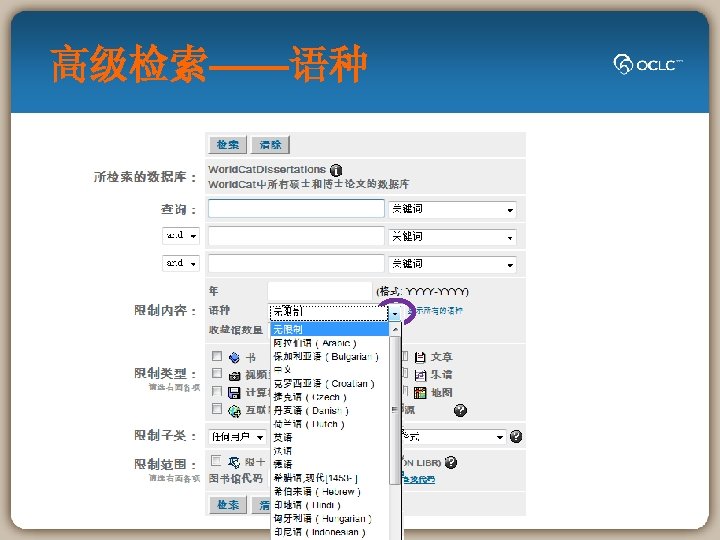Click the library holdings icon in 限制范围
Viewport: 720px width, 540px height.
[x=234, y=462]
